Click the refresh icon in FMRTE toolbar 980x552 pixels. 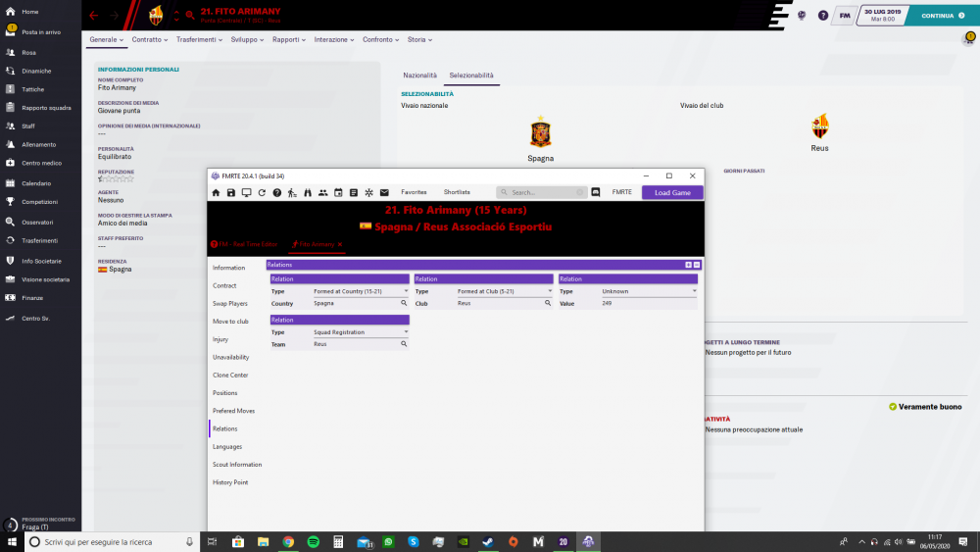pyautogui.click(x=262, y=192)
